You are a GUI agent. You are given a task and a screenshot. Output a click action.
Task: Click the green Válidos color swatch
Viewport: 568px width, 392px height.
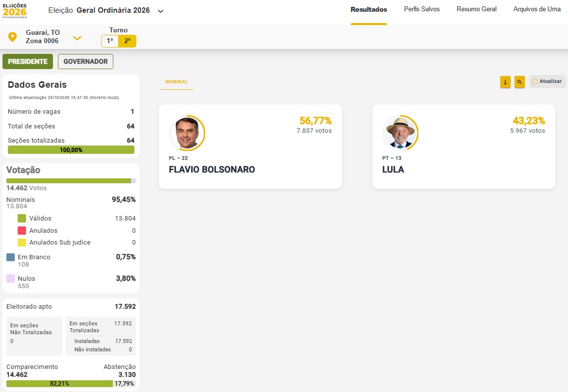pyautogui.click(x=22, y=218)
